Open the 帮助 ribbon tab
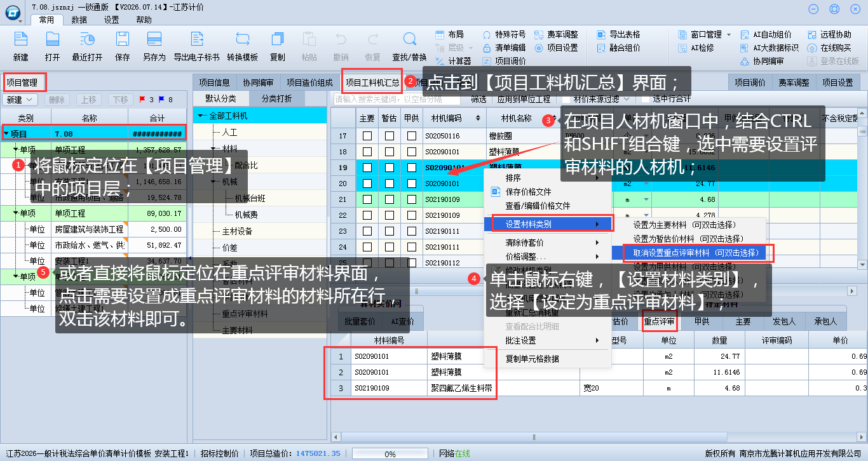868x461 pixels. 144,20
